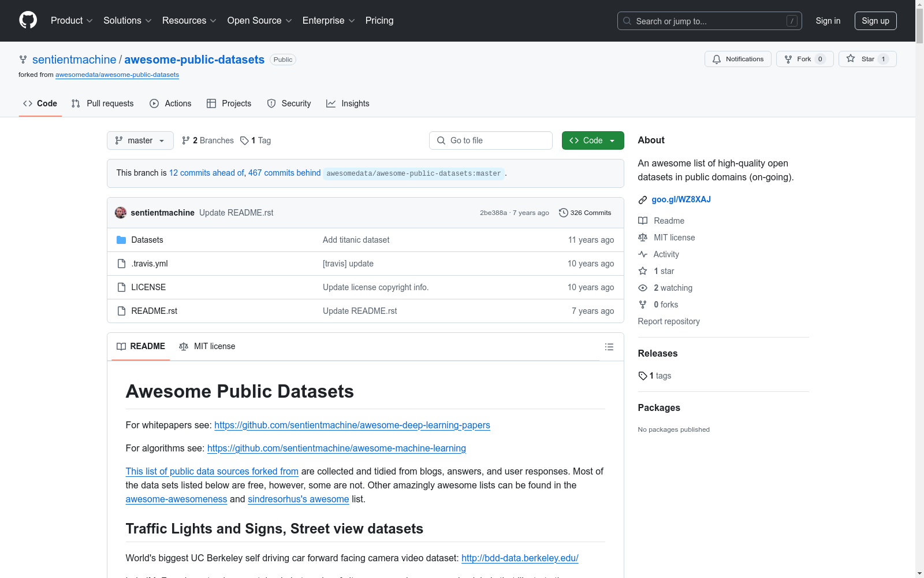Image resolution: width=924 pixels, height=578 pixels.
Task: Open the README.rst file in file list
Action: pyautogui.click(x=154, y=311)
